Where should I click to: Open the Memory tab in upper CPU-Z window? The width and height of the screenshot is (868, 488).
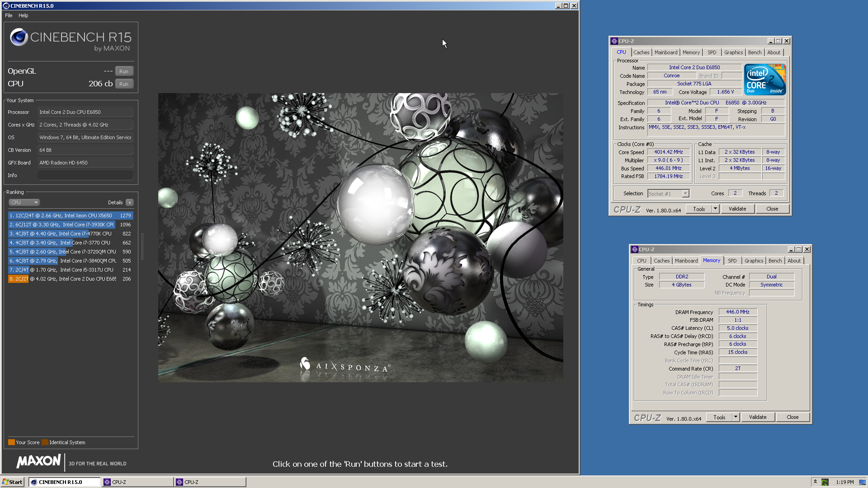(x=691, y=52)
